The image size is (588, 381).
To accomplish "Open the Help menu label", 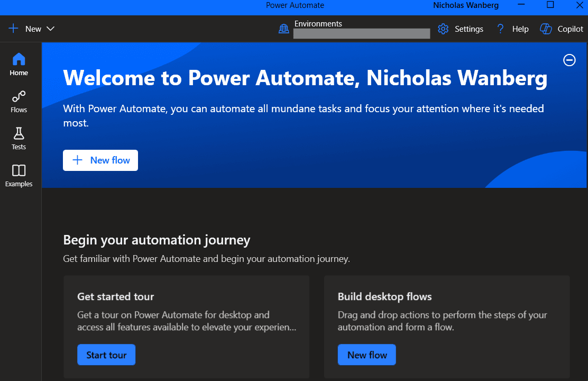I will [520, 29].
